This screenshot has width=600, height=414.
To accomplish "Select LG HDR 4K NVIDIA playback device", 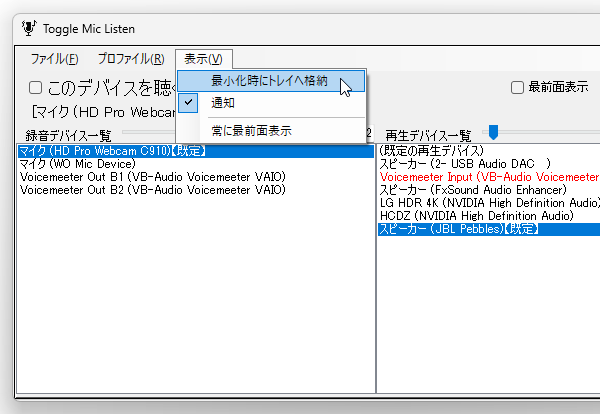I will pyautogui.click(x=489, y=203).
